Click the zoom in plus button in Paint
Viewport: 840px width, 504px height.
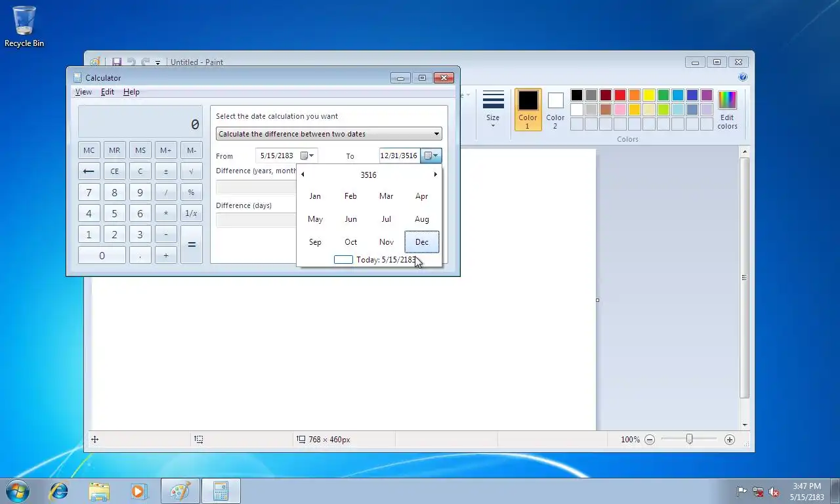tap(730, 440)
